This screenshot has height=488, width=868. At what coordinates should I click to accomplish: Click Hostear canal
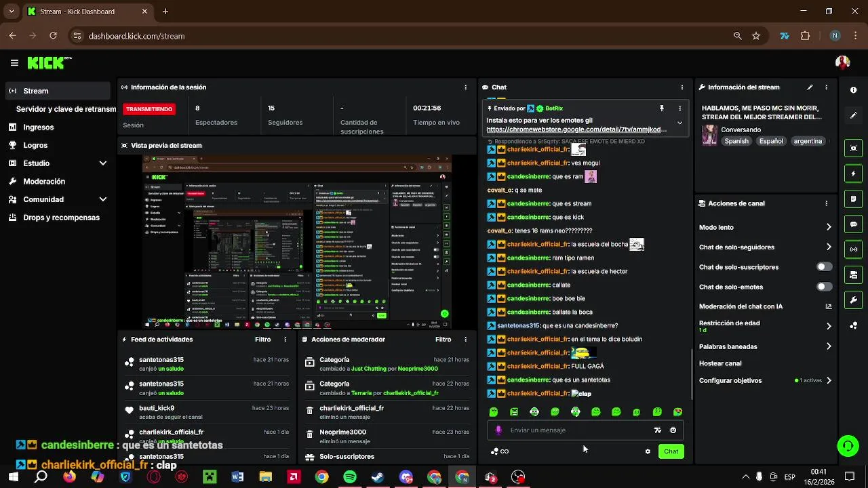coord(720,363)
